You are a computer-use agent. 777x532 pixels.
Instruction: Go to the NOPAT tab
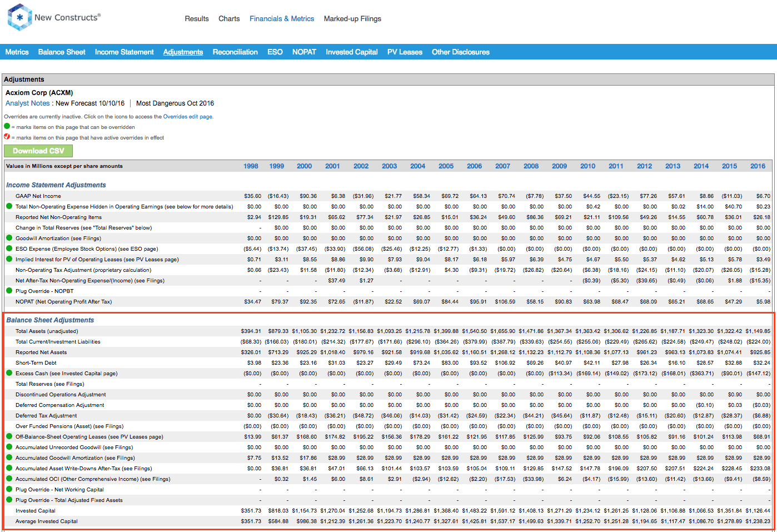304,52
